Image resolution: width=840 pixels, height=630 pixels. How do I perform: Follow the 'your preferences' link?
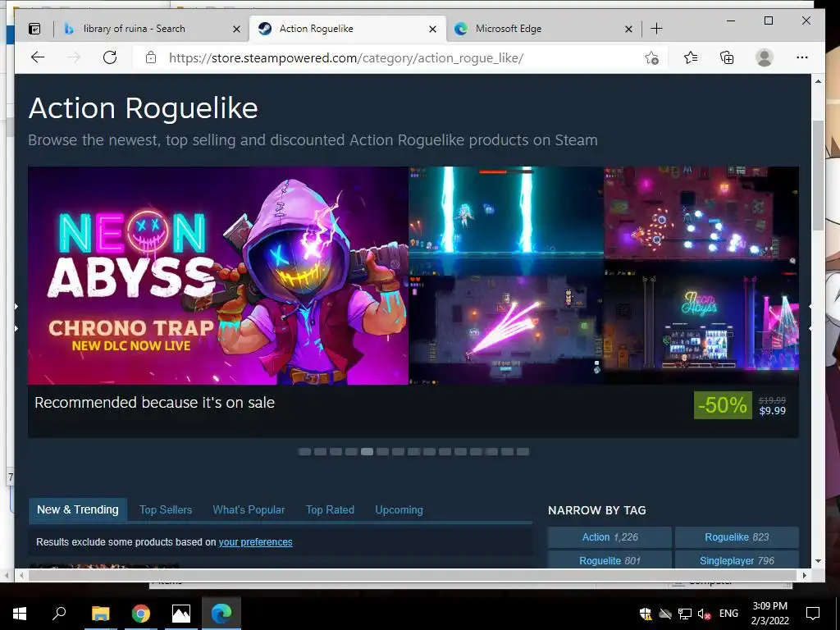[x=256, y=542]
